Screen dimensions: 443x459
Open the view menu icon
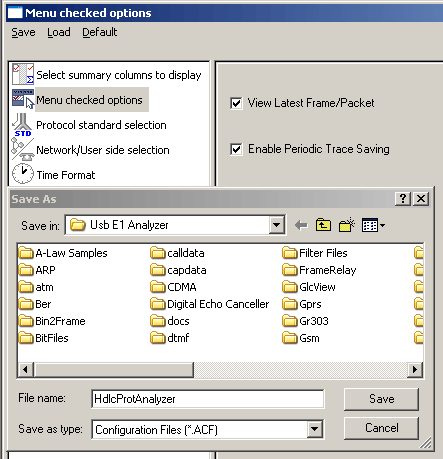click(x=373, y=225)
